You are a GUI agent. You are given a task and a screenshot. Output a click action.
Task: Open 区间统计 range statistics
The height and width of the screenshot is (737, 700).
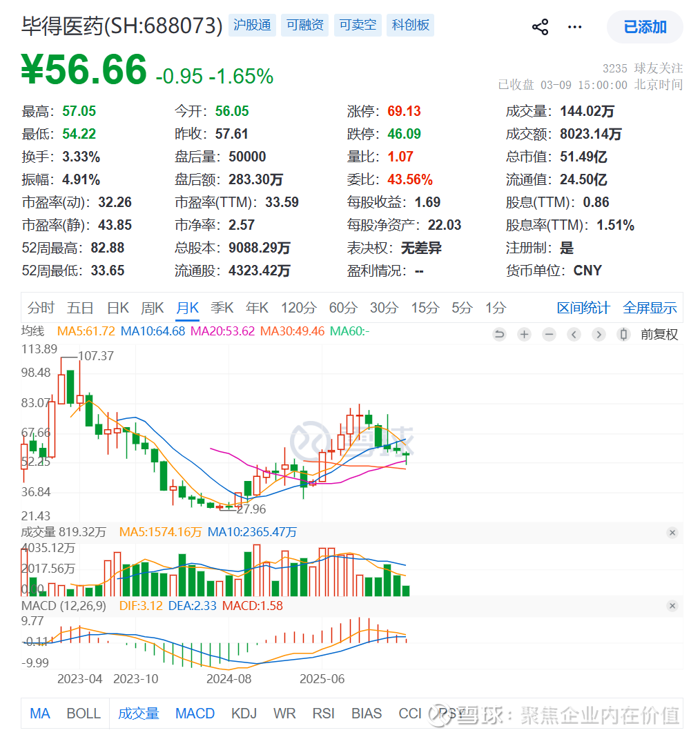583,308
